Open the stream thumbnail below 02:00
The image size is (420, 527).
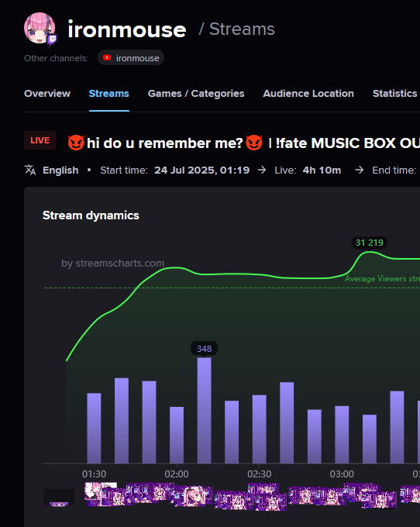192,497
